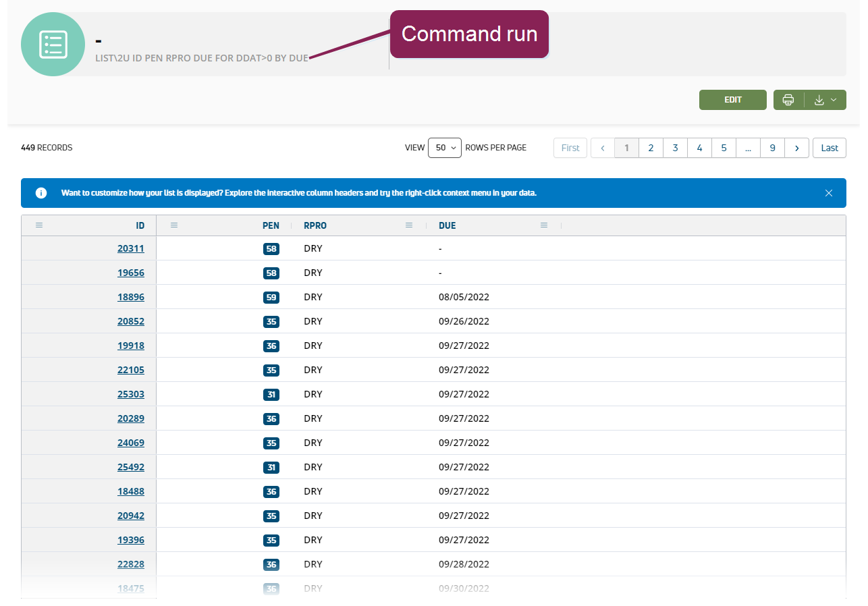Open record ID 18896 link
868x606 pixels.
(130, 297)
